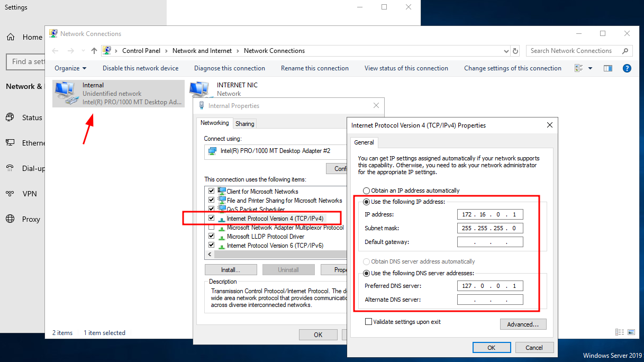This screenshot has height=362, width=644.
Task: Click OK in Internal Properties dialog
Action: click(318, 334)
